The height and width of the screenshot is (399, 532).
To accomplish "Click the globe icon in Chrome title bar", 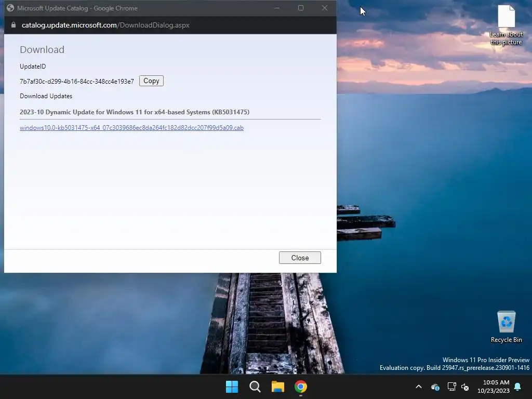I will click(x=10, y=8).
